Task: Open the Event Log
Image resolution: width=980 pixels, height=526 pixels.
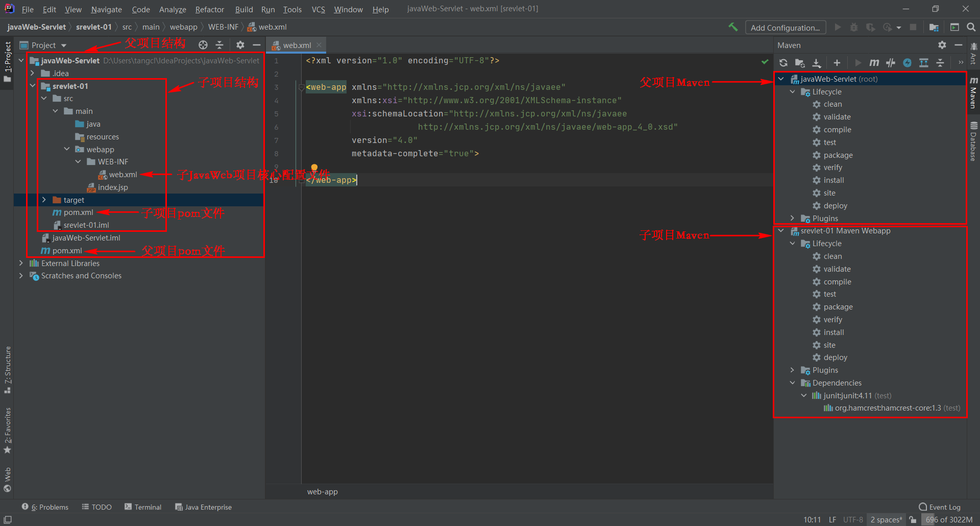Action: pos(940,507)
